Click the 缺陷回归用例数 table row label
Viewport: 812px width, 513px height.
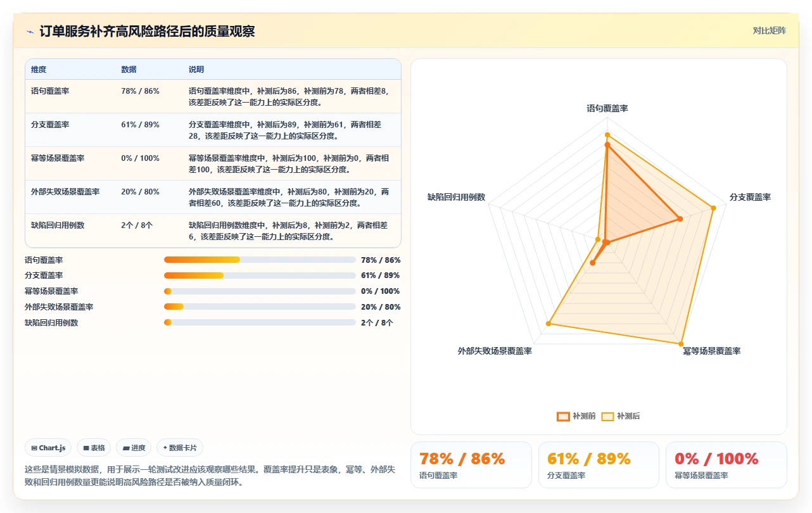[x=58, y=225]
